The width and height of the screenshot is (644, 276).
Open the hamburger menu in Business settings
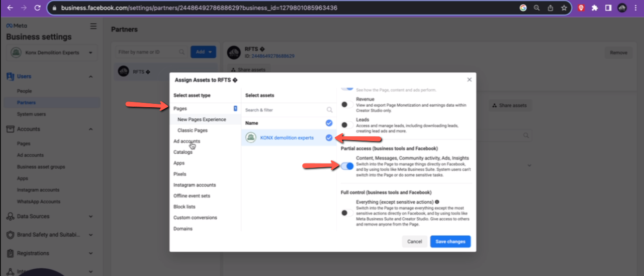(x=94, y=26)
